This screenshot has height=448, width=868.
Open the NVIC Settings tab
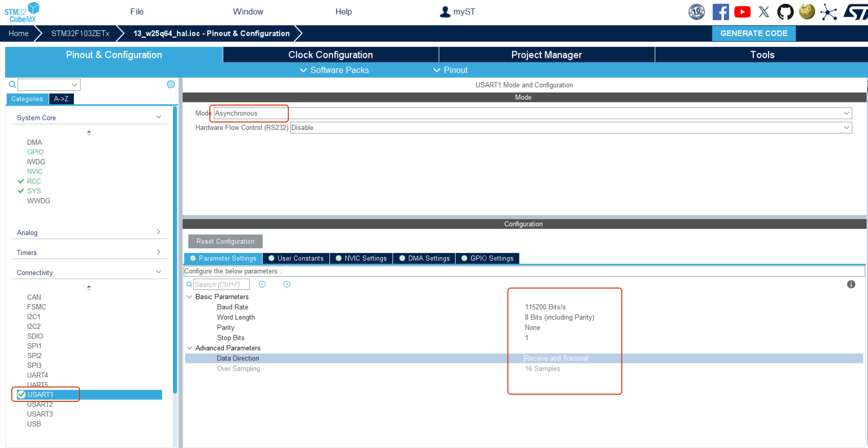pos(361,258)
